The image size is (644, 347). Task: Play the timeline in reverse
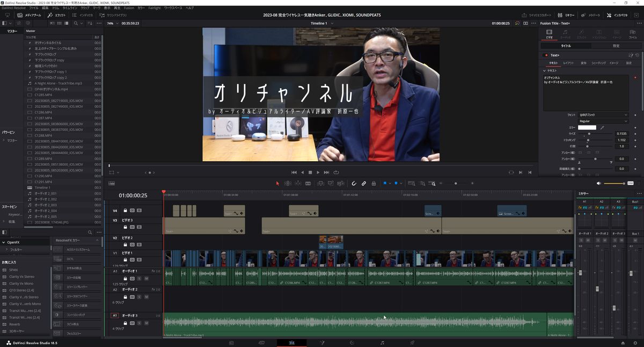tap(302, 172)
